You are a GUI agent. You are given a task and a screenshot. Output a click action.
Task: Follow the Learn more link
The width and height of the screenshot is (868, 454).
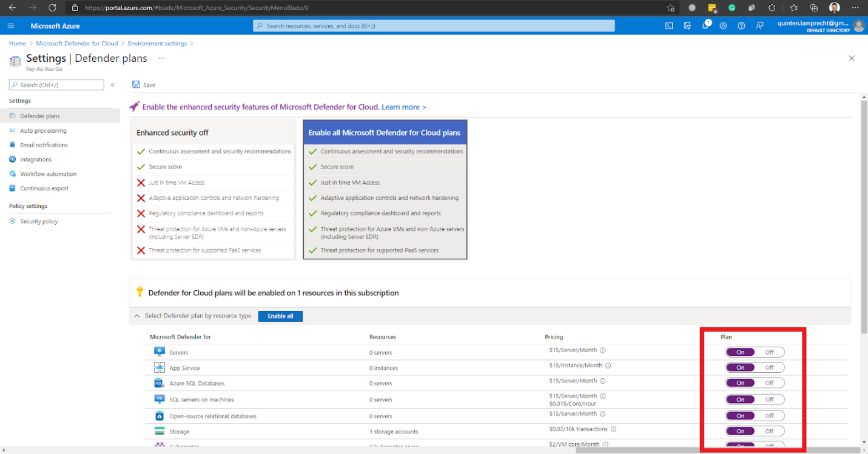404,107
